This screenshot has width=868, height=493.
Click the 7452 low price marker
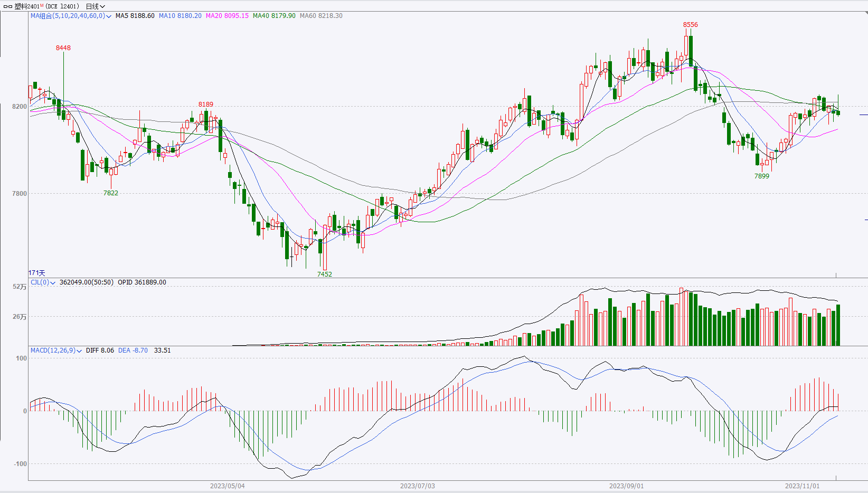(324, 274)
